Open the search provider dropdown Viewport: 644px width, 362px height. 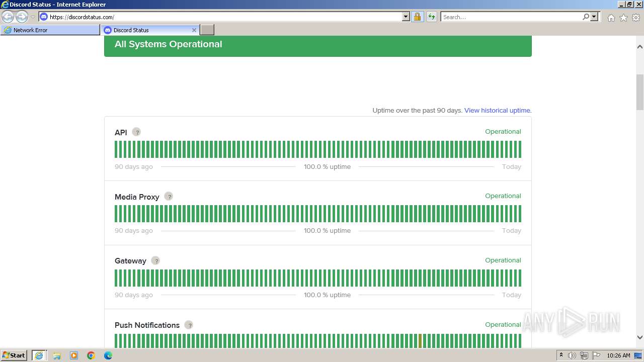[x=594, y=17]
